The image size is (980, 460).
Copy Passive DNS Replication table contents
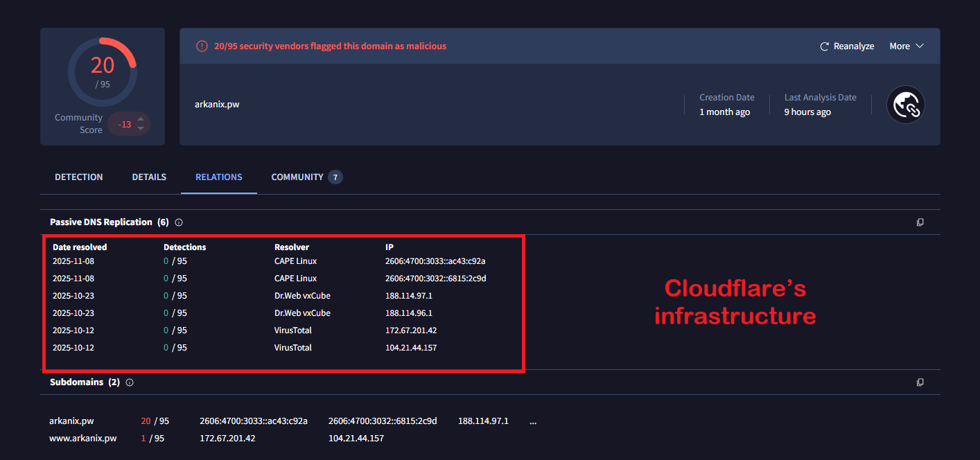point(920,222)
